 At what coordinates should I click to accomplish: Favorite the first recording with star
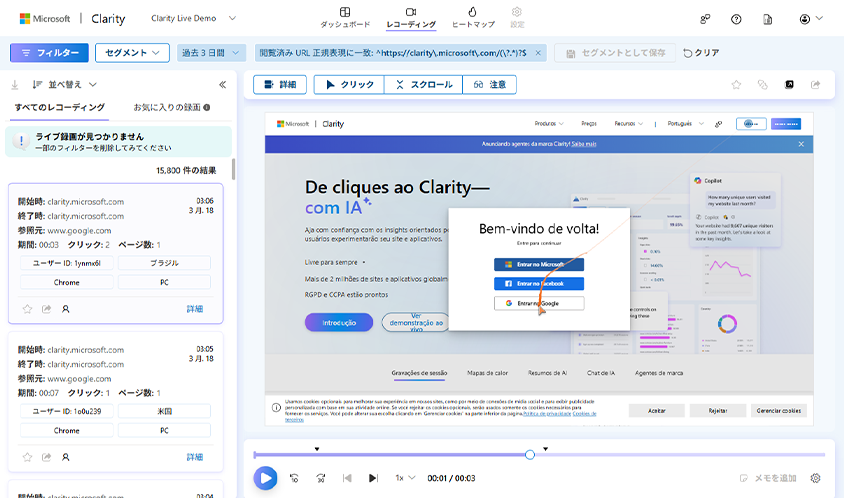[x=27, y=309]
